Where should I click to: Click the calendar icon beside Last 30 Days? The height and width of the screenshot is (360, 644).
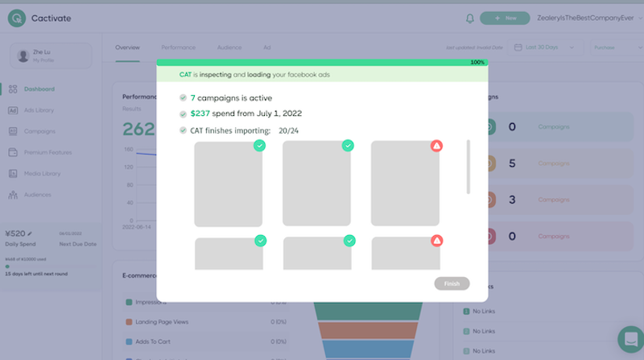[518, 48]
